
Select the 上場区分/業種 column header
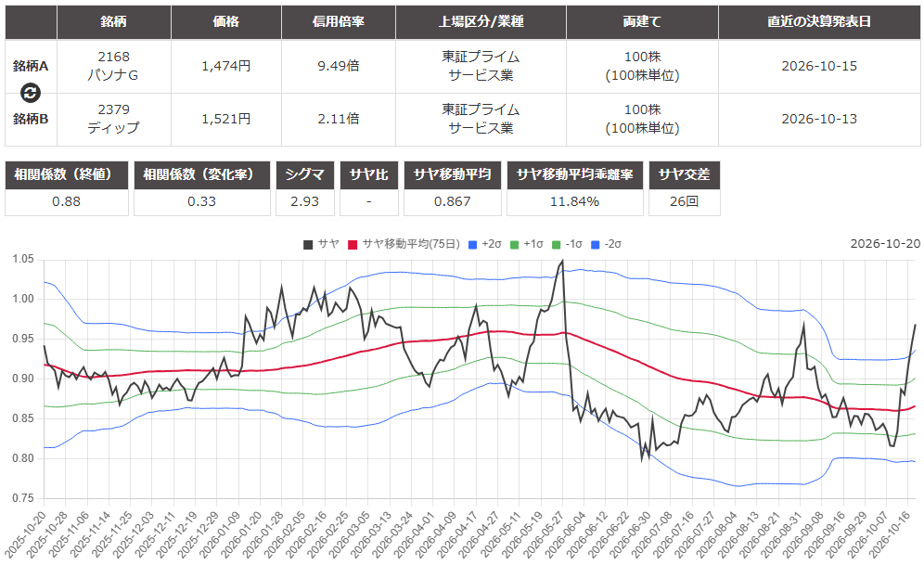pos(481,21)
